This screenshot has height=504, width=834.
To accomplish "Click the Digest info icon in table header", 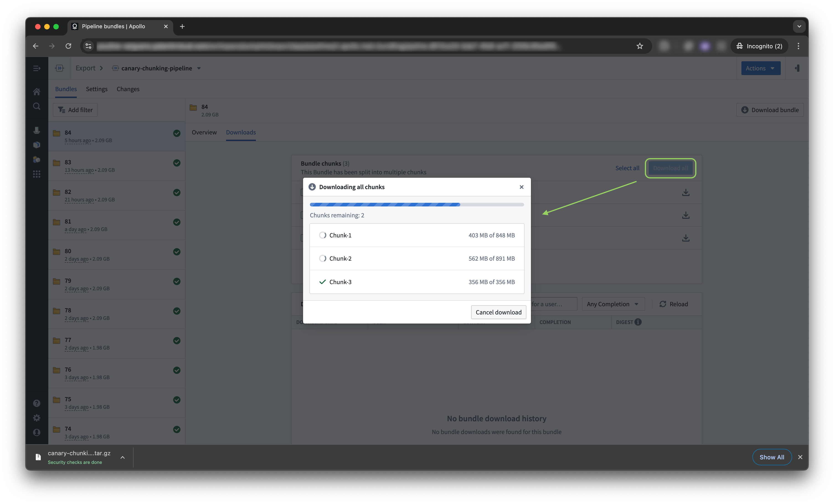I will pyautogui.click(x=638, y=322).
